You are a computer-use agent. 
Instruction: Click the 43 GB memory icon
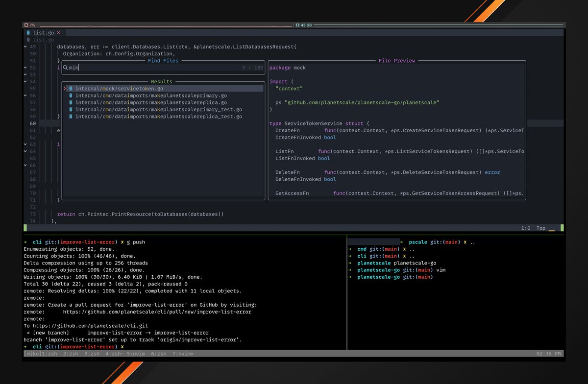pyautogui.click(x=297, y=24)
